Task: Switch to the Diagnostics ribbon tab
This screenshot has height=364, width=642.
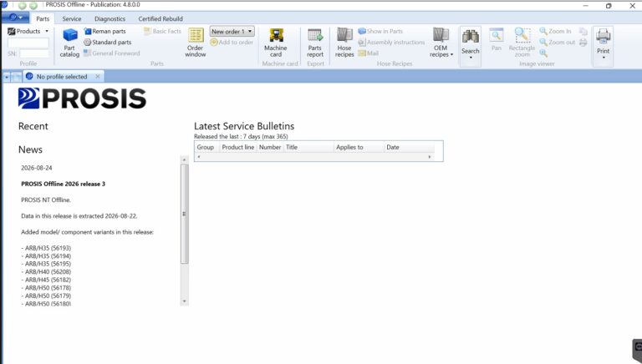Action: point(110,19)
